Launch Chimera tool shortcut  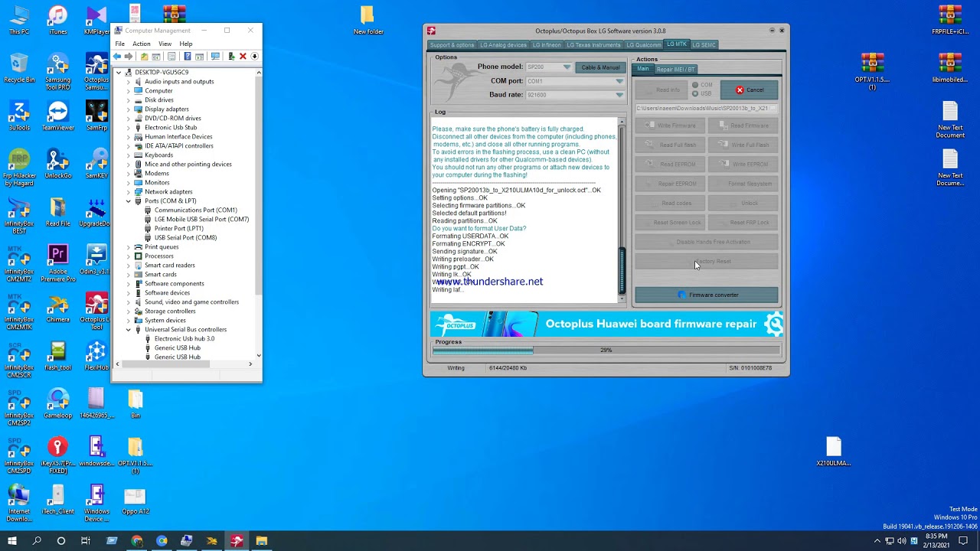[x=57, y=308]
